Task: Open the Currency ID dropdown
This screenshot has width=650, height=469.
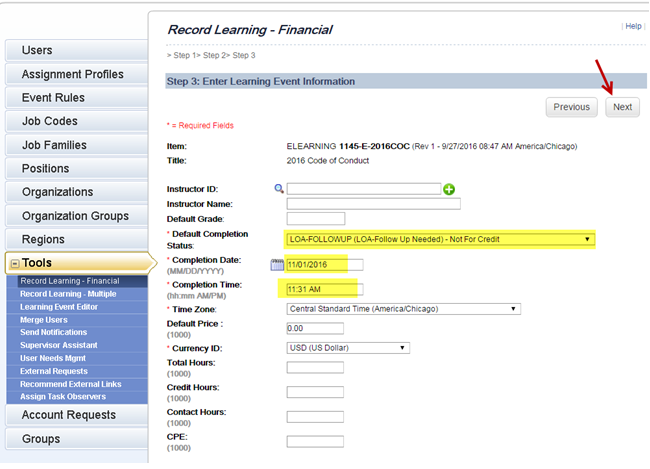Action: (x=348, y=348)
